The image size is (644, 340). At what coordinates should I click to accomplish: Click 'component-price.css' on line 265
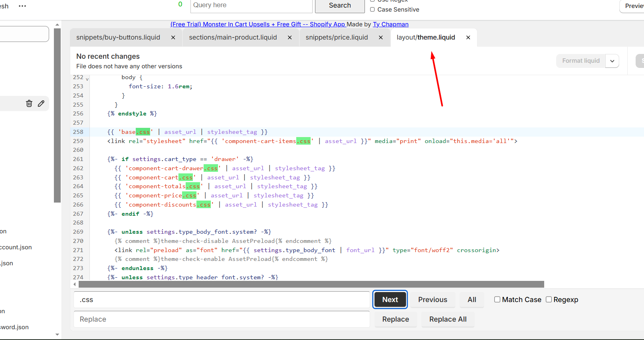click(162, 195)
